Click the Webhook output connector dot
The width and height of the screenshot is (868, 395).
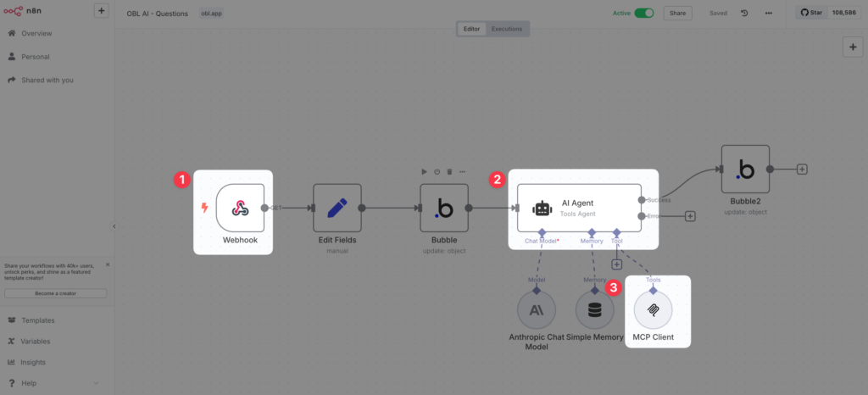coord(264,208)
